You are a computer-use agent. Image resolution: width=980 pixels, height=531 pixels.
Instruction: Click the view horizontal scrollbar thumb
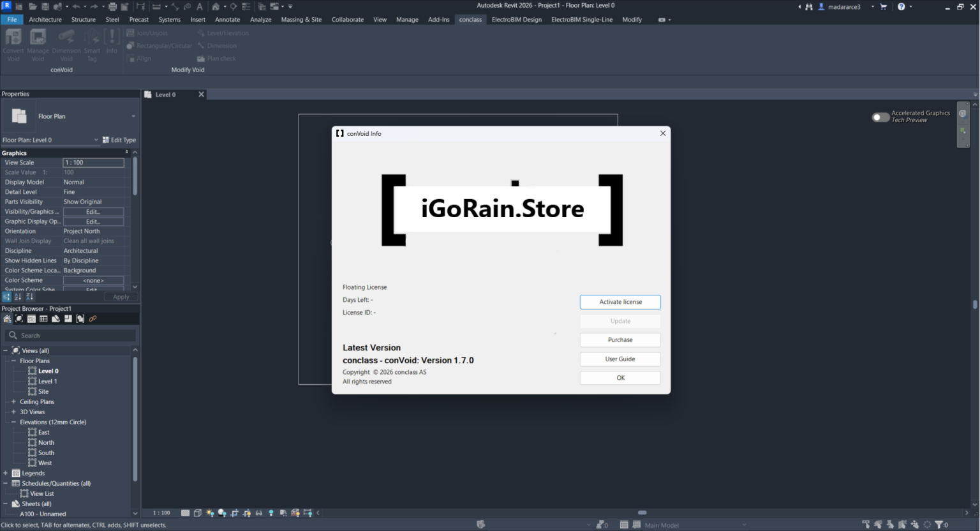(642, 512)
